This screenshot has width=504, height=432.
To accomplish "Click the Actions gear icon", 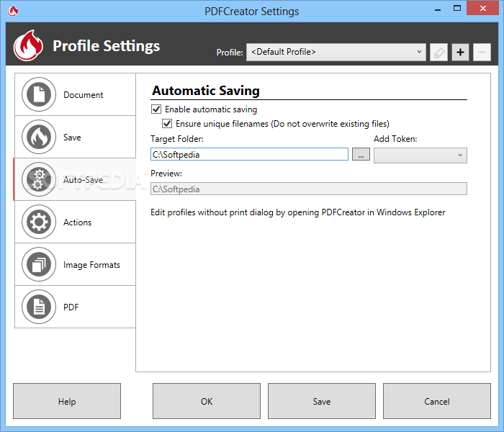I will pos(39,222).
